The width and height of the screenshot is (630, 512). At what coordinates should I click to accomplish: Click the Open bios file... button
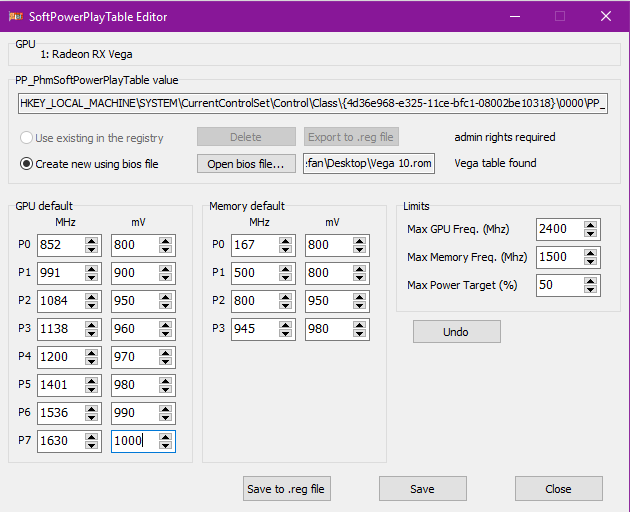click(246, 164)
